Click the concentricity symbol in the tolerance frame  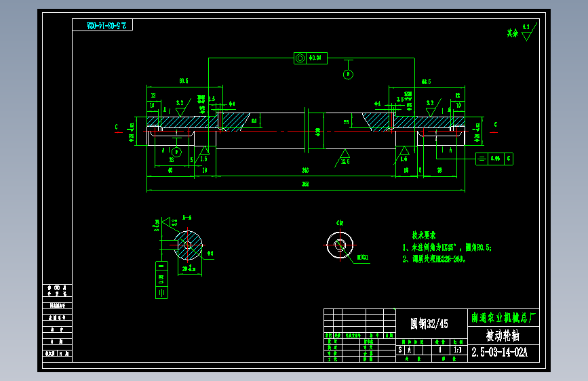[300, 58]
